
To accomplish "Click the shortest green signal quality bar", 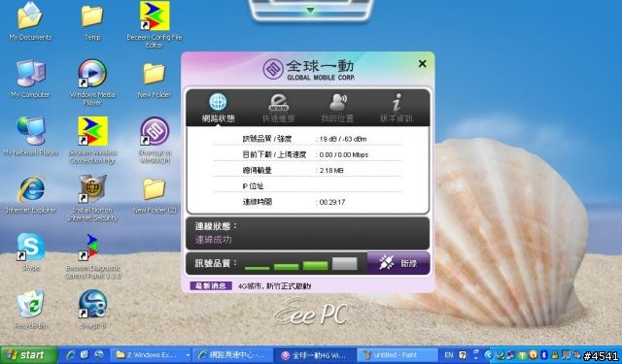I will pos(257,268).
